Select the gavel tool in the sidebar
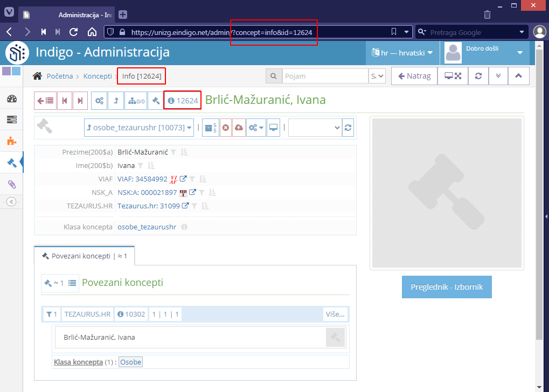The width and height of the screenshot is (549, 392). [12, 162]
